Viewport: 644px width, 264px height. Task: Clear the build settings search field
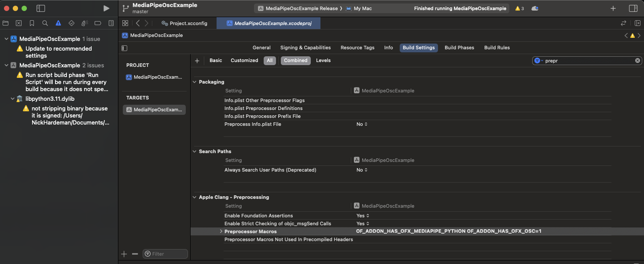click(637, 61)
